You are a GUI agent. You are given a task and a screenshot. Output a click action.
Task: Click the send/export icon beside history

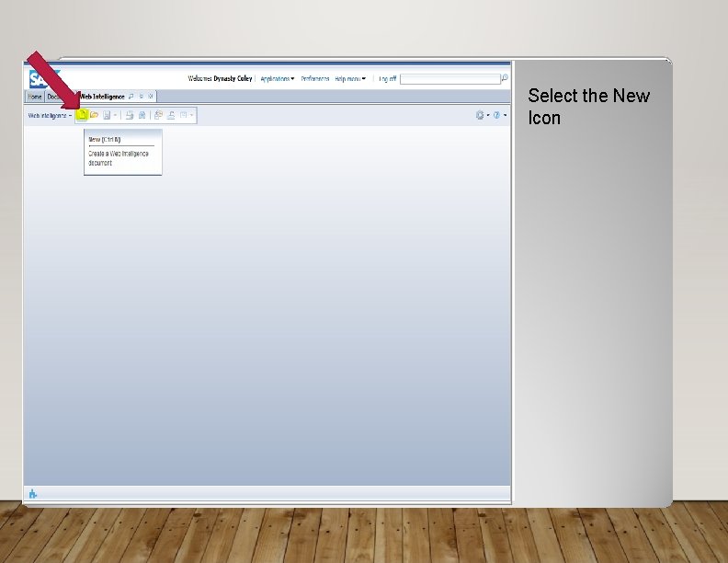click(171, 115)
